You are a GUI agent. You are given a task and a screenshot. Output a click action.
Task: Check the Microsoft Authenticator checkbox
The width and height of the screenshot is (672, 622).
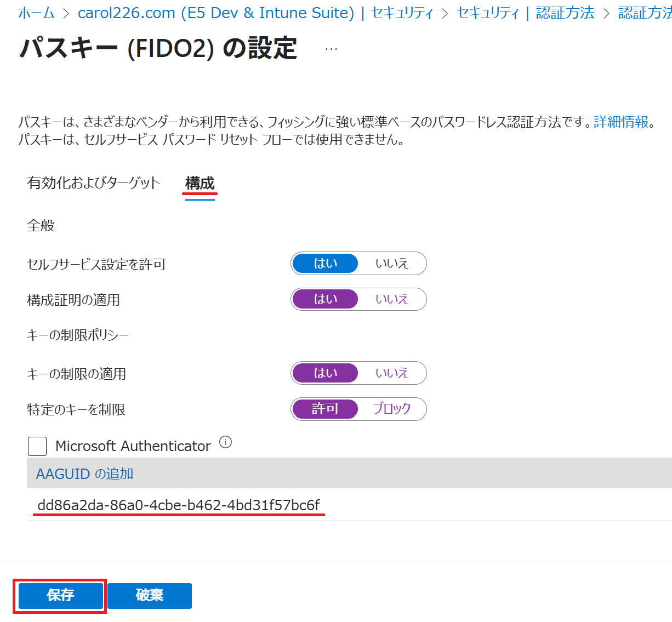(x=37, y=446)
